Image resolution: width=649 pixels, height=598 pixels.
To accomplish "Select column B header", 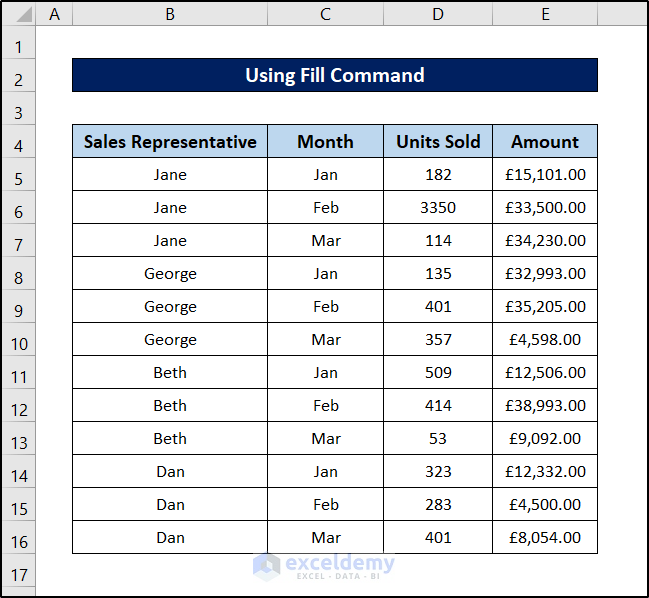I will [170, 14].
